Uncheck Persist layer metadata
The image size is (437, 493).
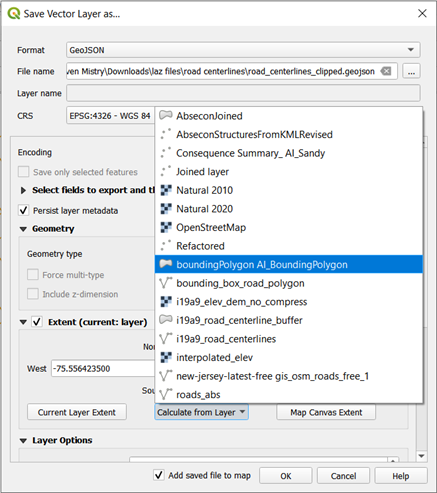pos(23,210)
